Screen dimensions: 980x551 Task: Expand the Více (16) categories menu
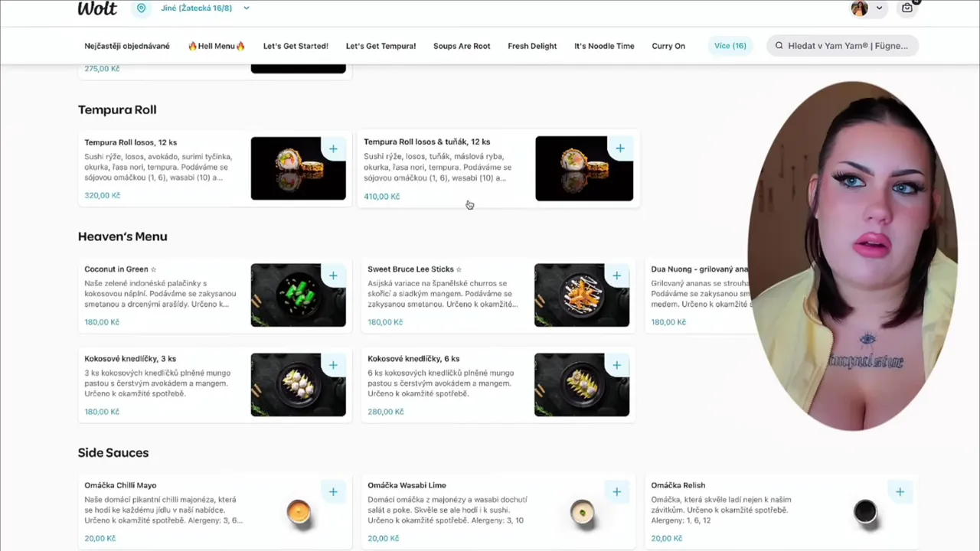click(x=730, y=46)
